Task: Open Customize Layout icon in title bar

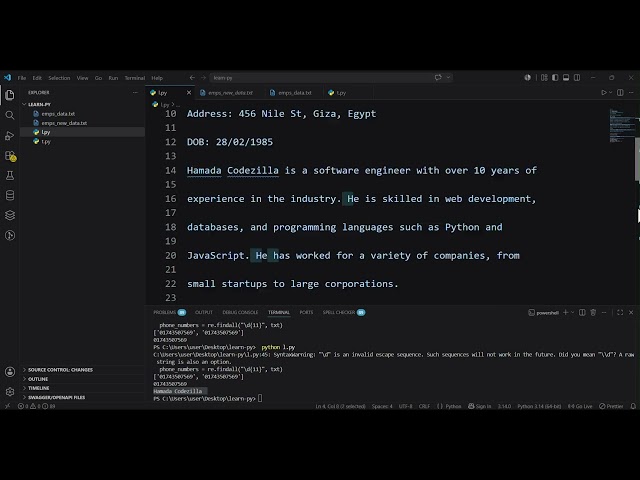Action: click(x=544, y=78)
